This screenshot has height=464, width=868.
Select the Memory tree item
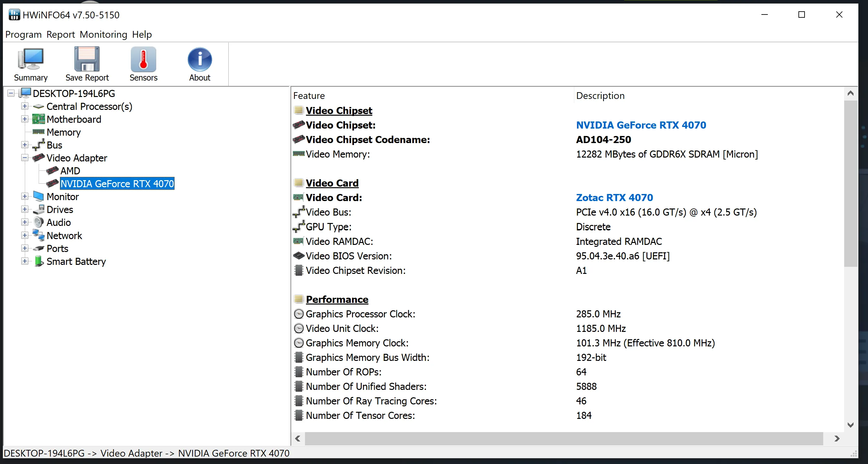click(64, 132)
